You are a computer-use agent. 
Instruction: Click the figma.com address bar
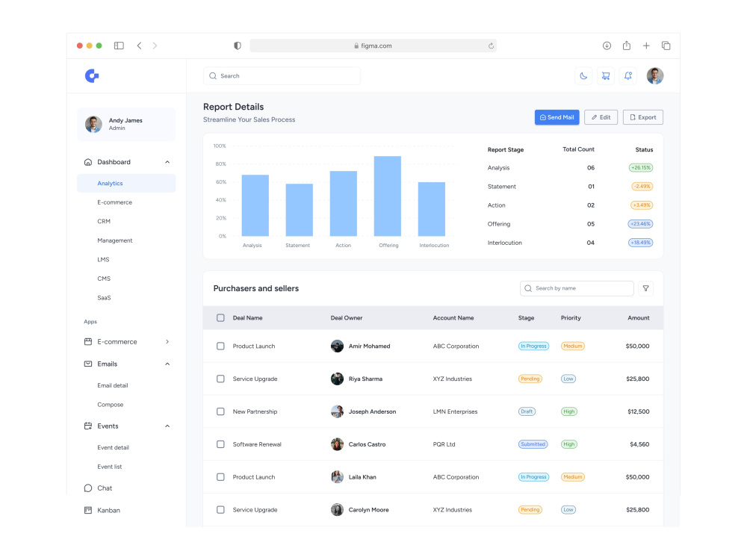[x=373, y=46]
